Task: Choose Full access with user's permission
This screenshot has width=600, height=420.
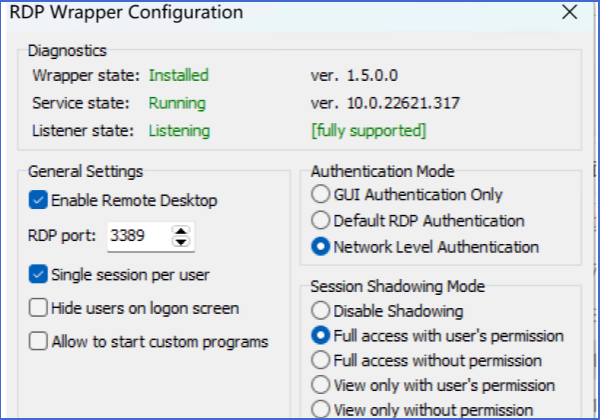Action: click(x=321, y=335)
